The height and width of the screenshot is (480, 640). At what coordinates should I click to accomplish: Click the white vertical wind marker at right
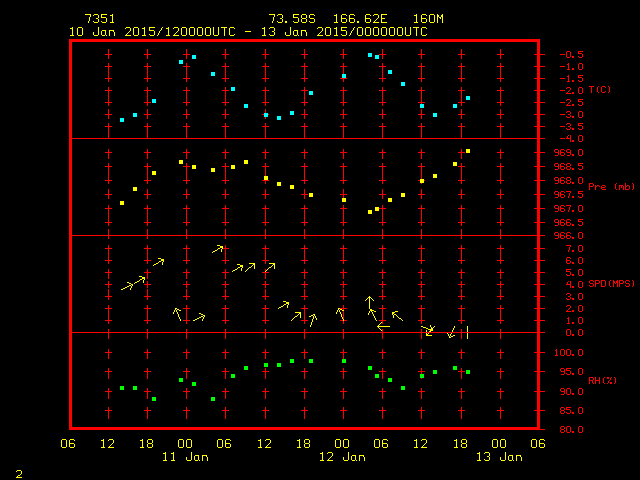click(467, 332)
